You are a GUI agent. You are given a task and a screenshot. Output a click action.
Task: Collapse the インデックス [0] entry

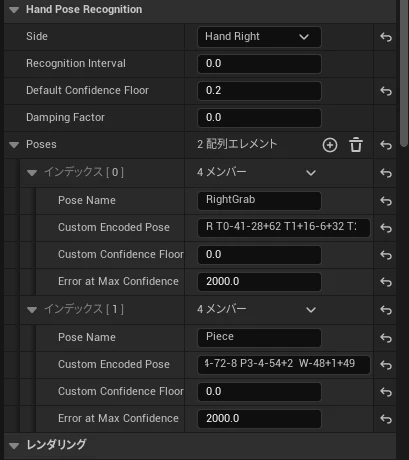tap(32, 173)
